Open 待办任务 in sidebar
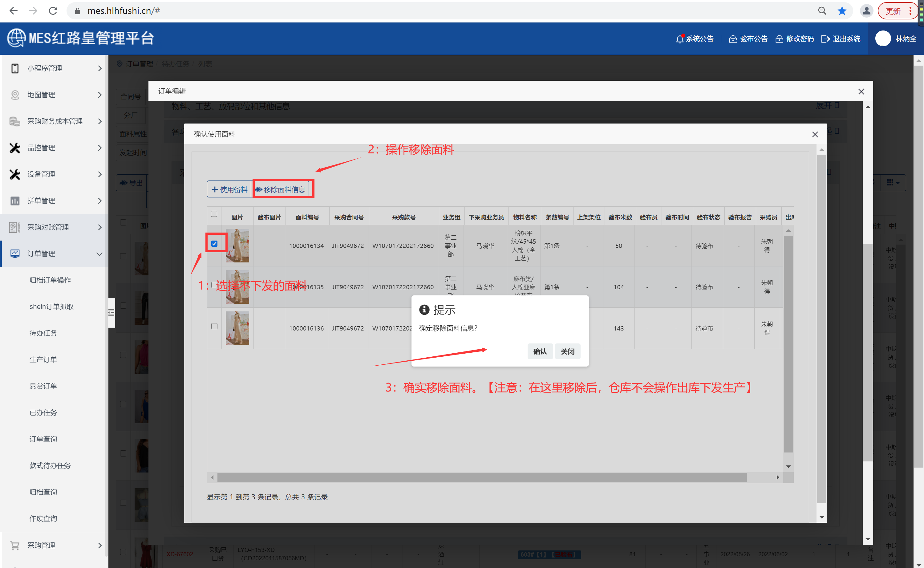 click(x=43, y=333)
